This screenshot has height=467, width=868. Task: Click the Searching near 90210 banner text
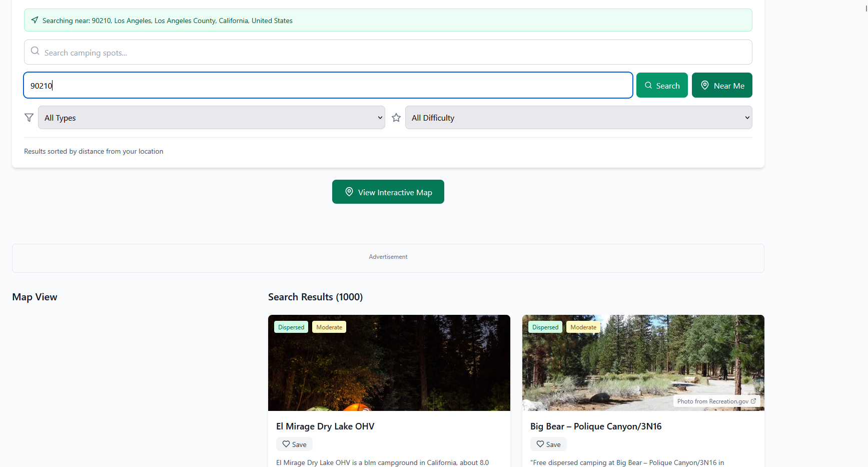coord(168,21)
